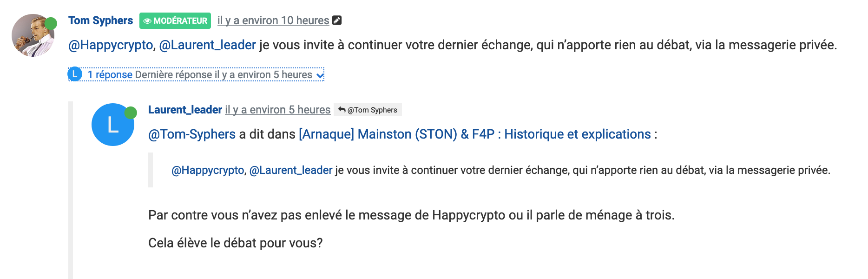Click Laurent_leader's blue L avatar
The height and width of the screenshot is (279, 868).
pos(112,125)
